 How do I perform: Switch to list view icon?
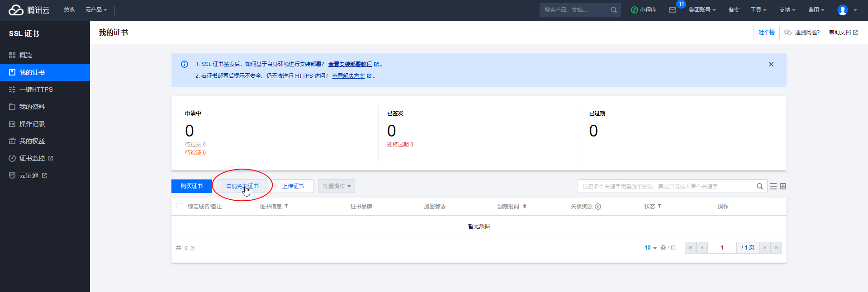(x=773, y=186)
